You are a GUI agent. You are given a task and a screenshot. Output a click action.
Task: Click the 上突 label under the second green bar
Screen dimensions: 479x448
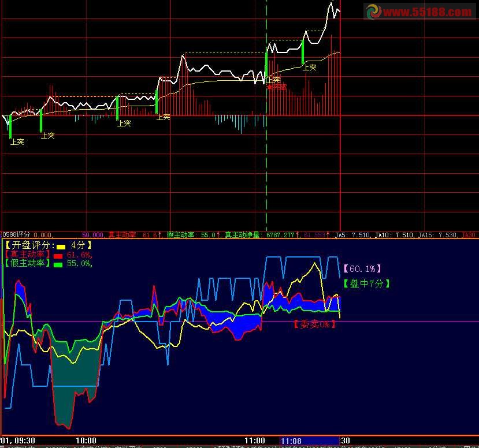pyautogui.click(x=48, y=136)
